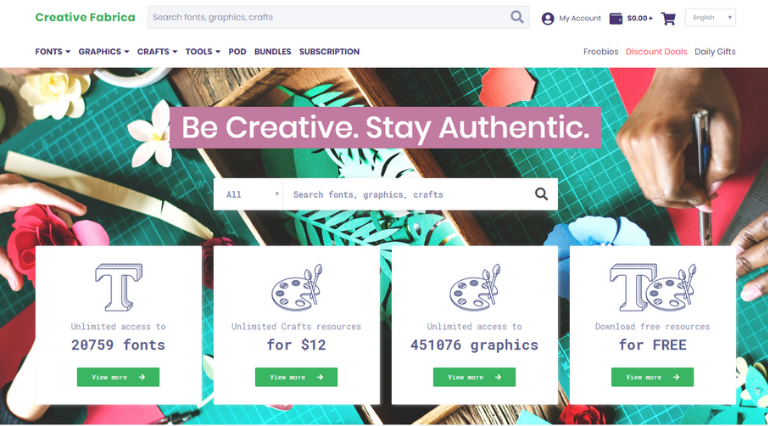Open the Discount Deals link
Viewport: 768px width, 426px height.
656,51
